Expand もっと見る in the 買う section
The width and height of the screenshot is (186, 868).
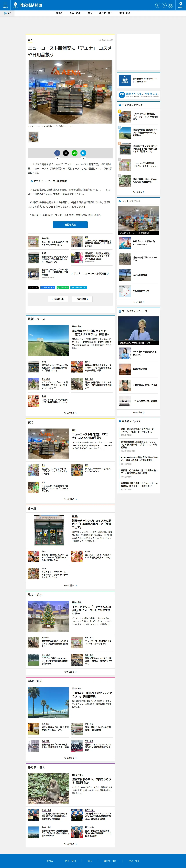tap(70, 499)
